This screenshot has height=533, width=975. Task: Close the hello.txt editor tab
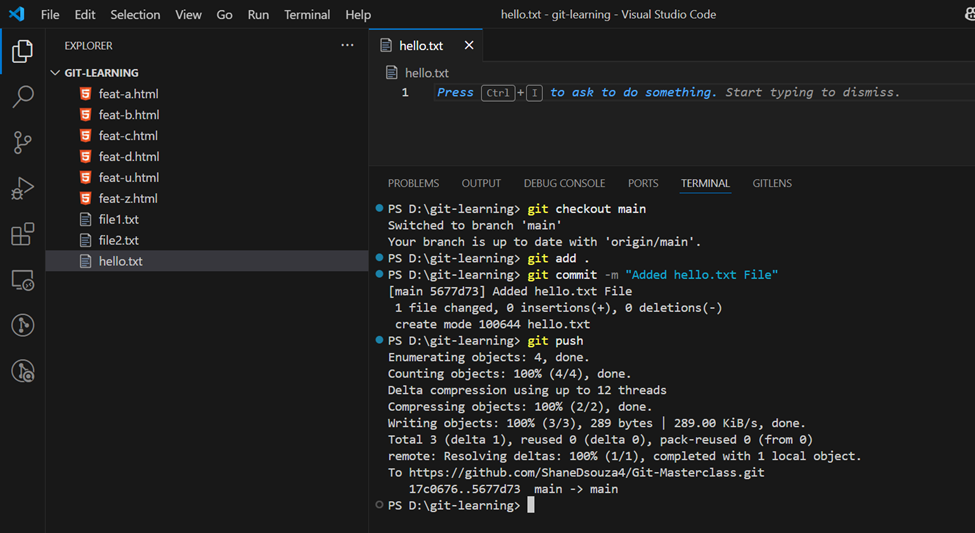coord(469,45)
